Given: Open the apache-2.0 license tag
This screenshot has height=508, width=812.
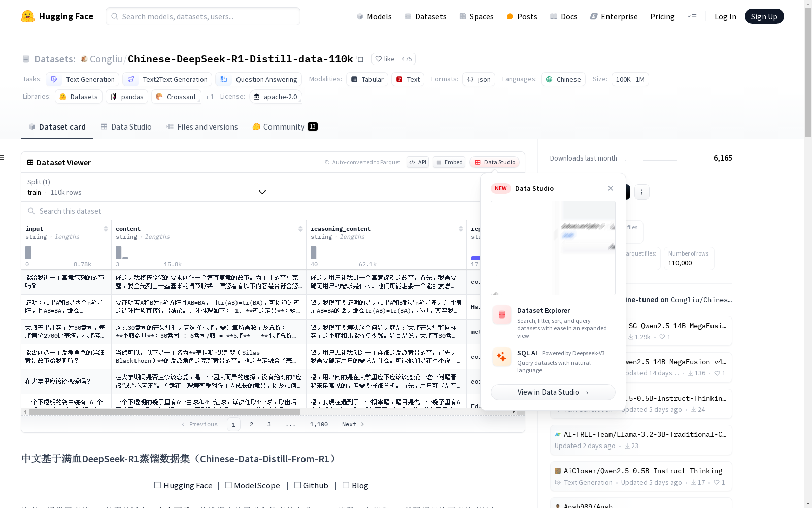Looking at the screenshot, I should [x=276, y=97].
